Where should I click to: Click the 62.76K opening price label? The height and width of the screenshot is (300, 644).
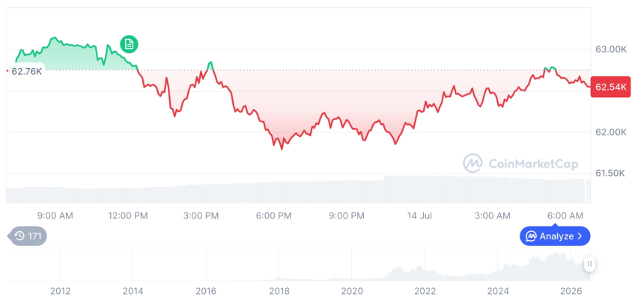point(26,71)
